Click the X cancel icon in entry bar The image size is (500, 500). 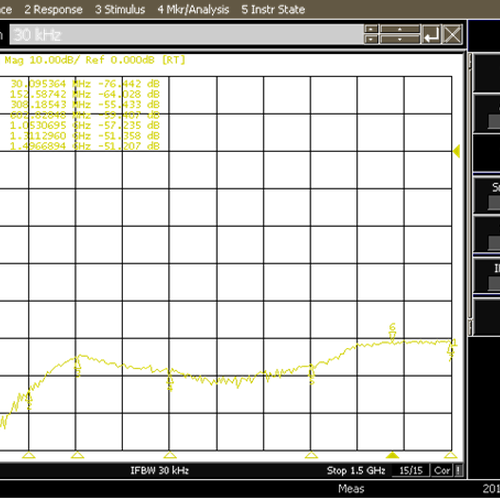pos(452,34)
